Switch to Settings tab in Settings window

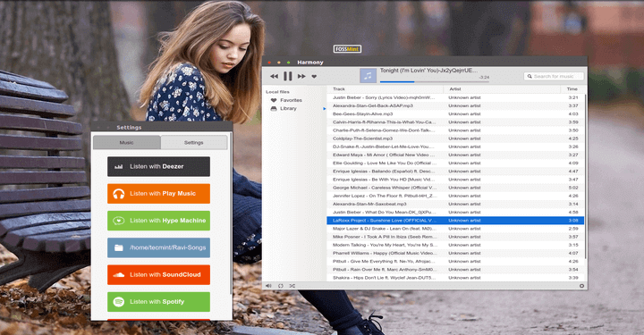(x=193, y=143)
